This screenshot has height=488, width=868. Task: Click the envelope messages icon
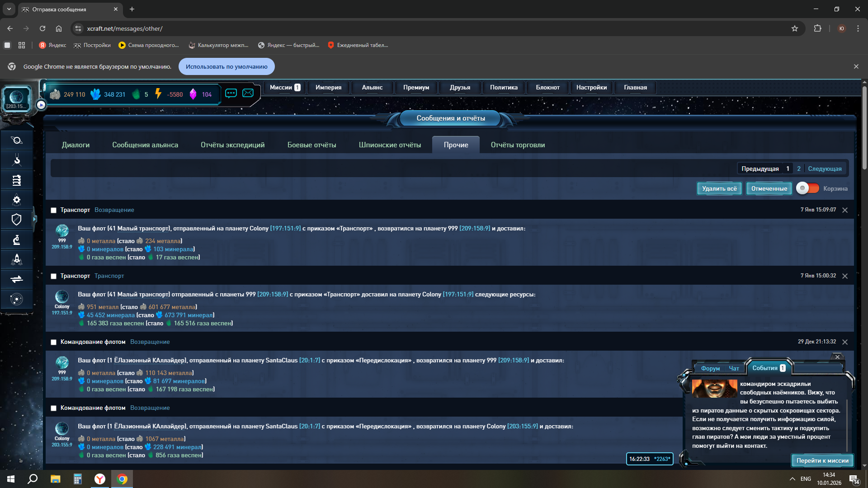tap(248, 93)
